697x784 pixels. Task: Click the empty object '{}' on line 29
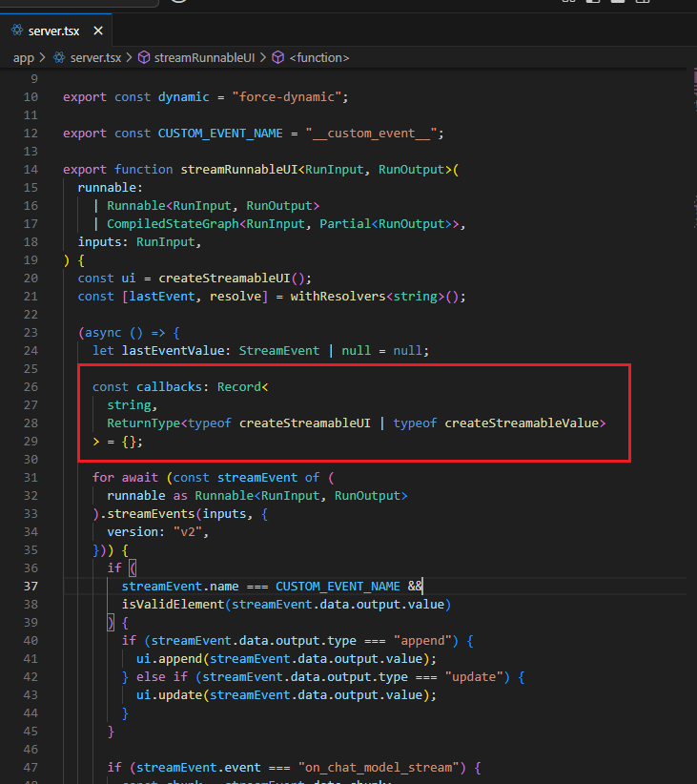point(129,442)
